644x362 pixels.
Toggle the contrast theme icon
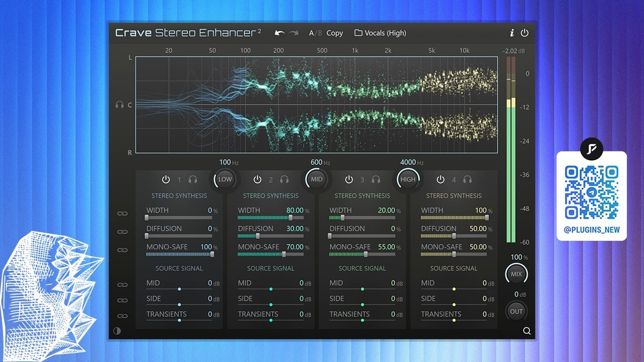[117, 331]
